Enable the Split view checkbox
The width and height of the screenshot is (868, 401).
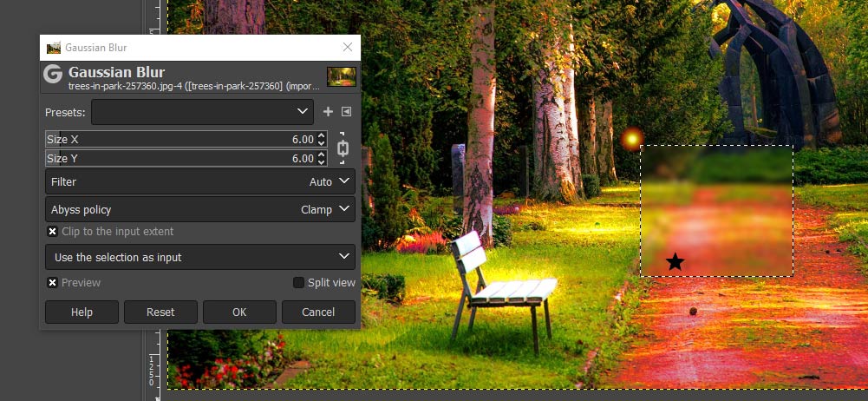point(298,282)
